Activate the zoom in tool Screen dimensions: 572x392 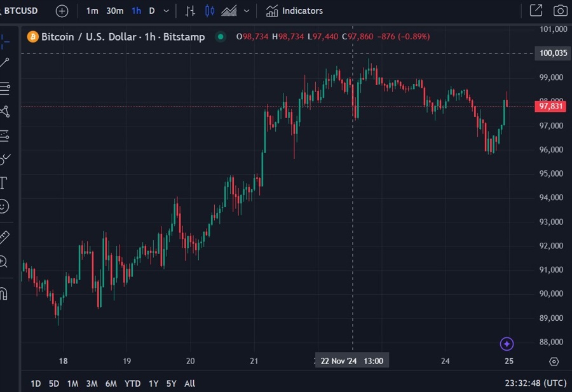(4, 261)
